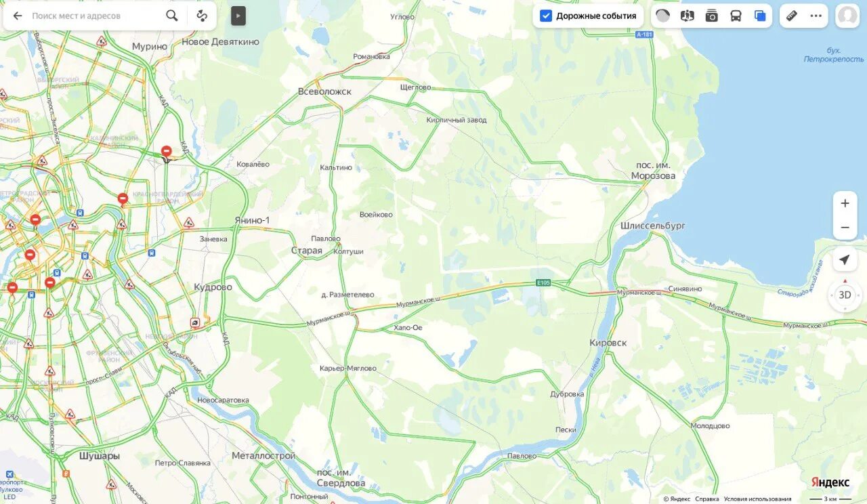Image resolution: width=867 pixels, height=504 pixels.
Task: Click the magnifier search icon
Action: (x=172, y=16)
